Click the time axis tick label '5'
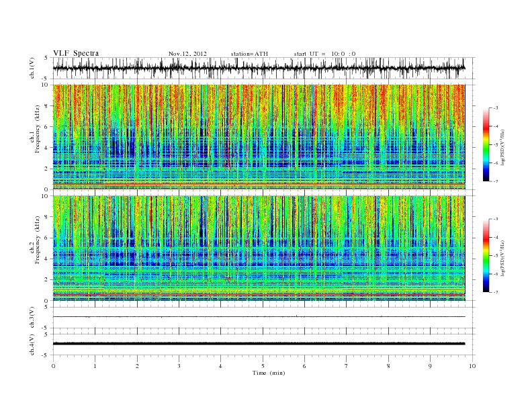This screenshot has height=411, width=532. [263, 366]
